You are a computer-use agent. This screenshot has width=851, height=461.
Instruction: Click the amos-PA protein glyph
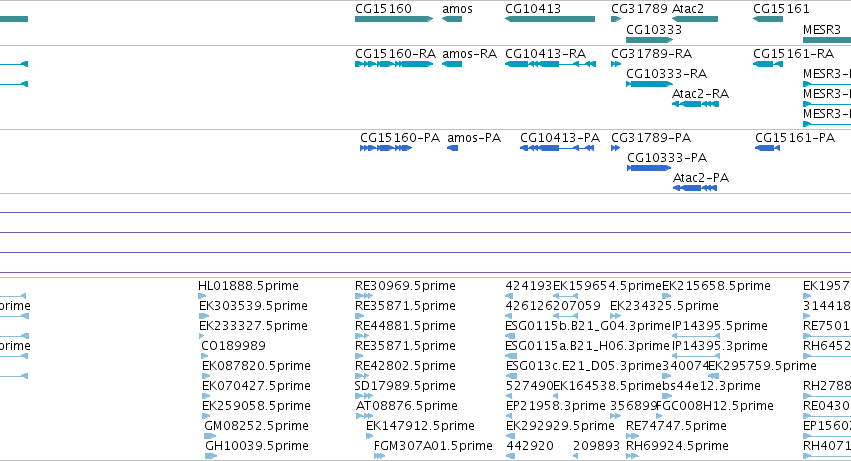(x=453, y=148)
